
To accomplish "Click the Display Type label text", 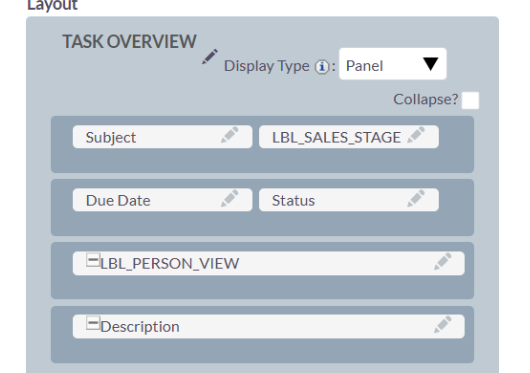I will [267, 66].
